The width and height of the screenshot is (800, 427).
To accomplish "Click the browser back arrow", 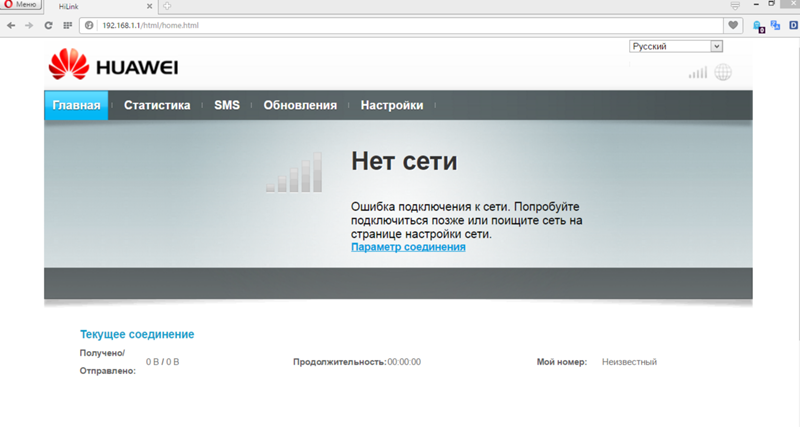I will pos(10,24).
